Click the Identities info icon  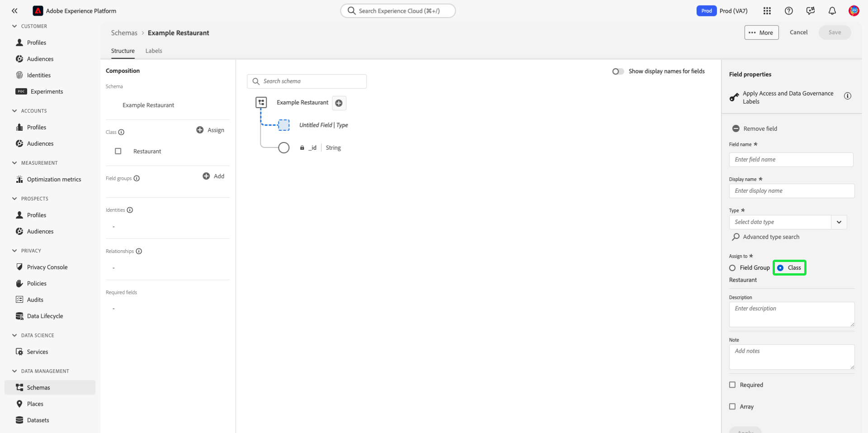tap(130, 210)
